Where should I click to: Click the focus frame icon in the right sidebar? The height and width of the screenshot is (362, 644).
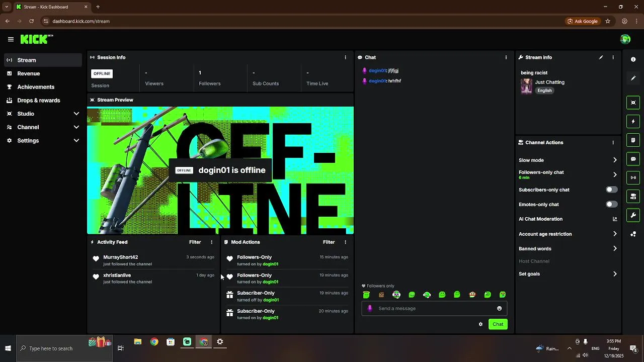click(x=633, y=103)
